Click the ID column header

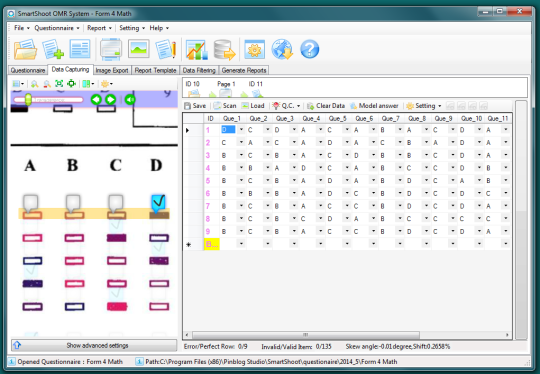point(210,118)
